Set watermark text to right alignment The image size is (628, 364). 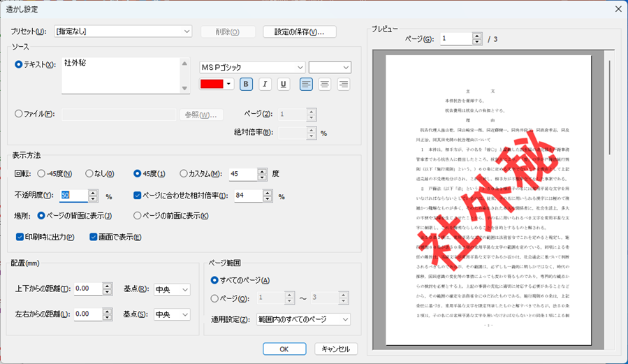tap(344, 85)
